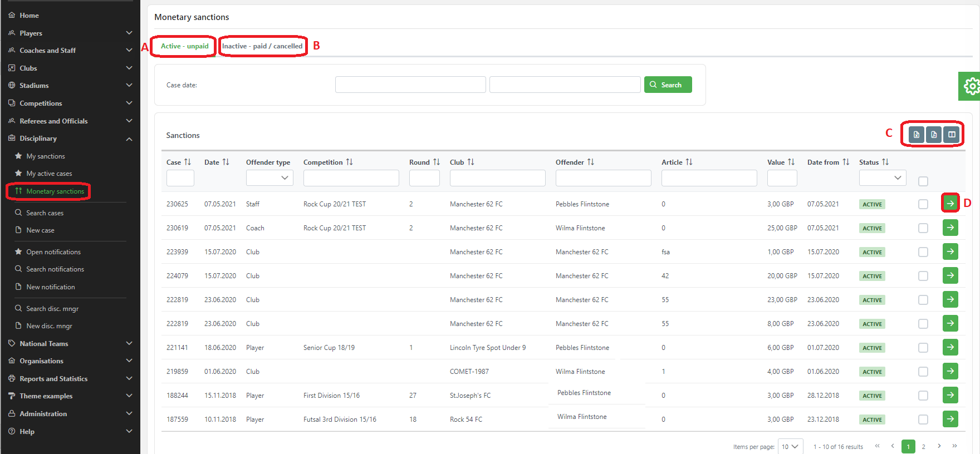Select Active - unpaid tab
Viewport: 980px width, 454px height.
pos(184,46)
